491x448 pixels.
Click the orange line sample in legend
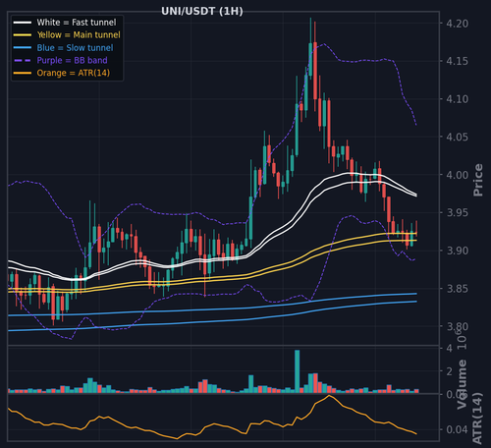coord(23,73)
